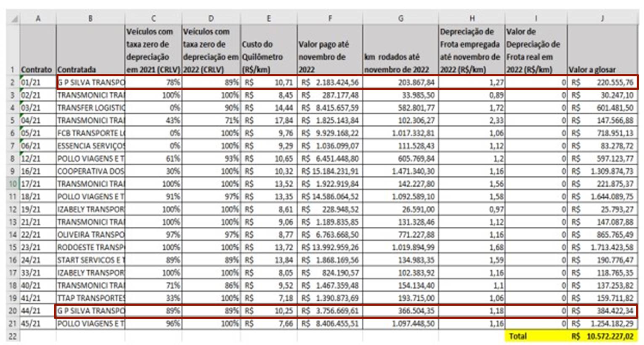
Task: Select column J header
Action: click(602, 19)
